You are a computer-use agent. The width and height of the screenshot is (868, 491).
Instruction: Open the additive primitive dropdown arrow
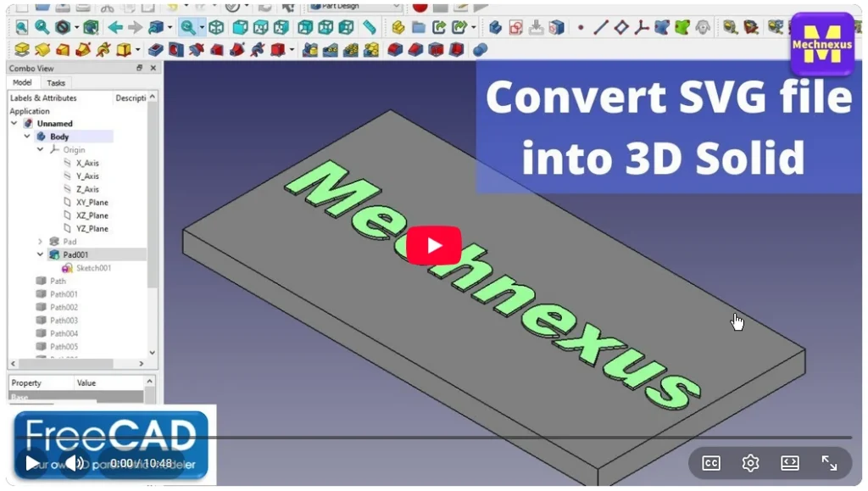(137, 50)
